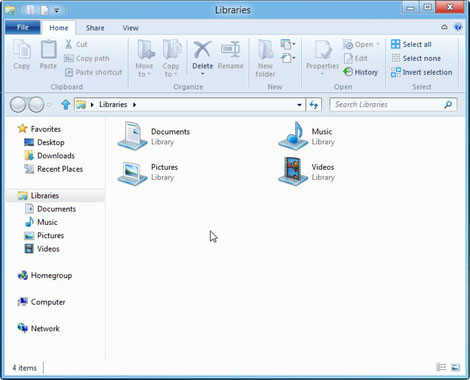Switch to the Home ribbon tab
The height and width of the screenshot is (380, 470).
(x=59, y=28)
